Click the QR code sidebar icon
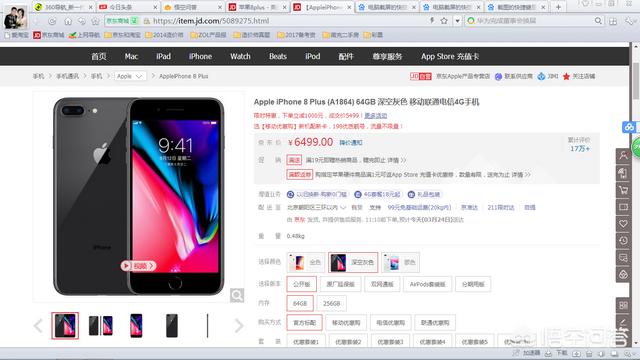 pyautogui.click(x=623, y=305)
